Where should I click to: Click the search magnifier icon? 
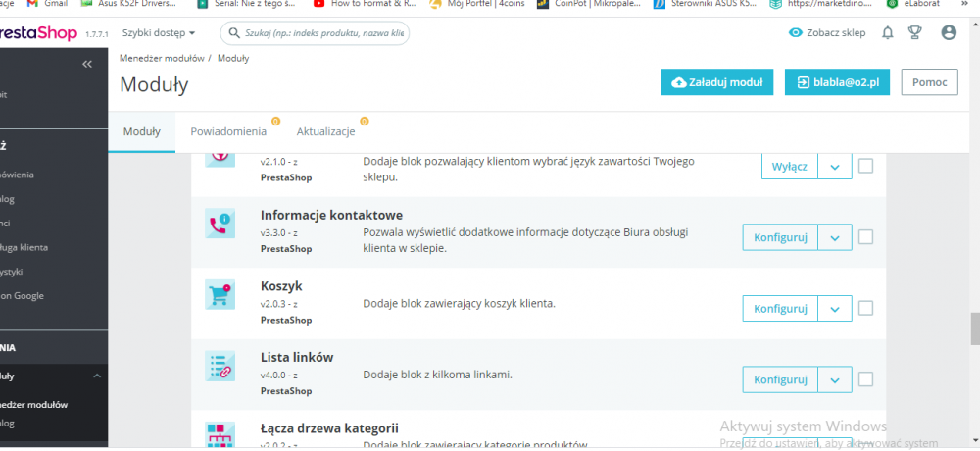(234, 33)
